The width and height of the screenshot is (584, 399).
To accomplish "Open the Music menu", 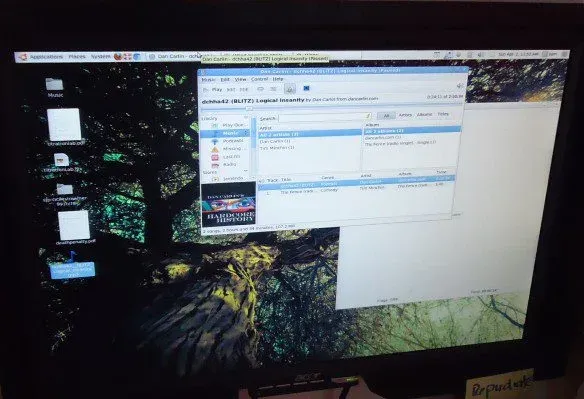I will click(208, 80).
